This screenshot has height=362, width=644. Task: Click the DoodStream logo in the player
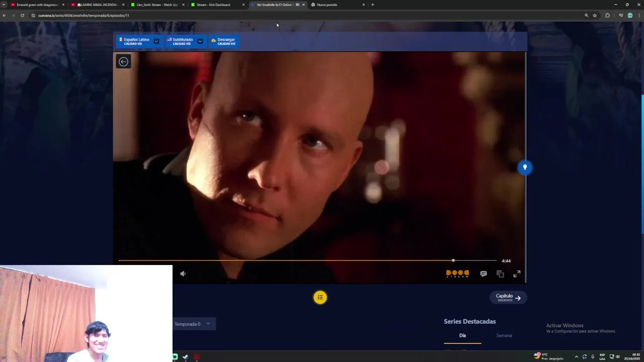(x=457, y=274)
